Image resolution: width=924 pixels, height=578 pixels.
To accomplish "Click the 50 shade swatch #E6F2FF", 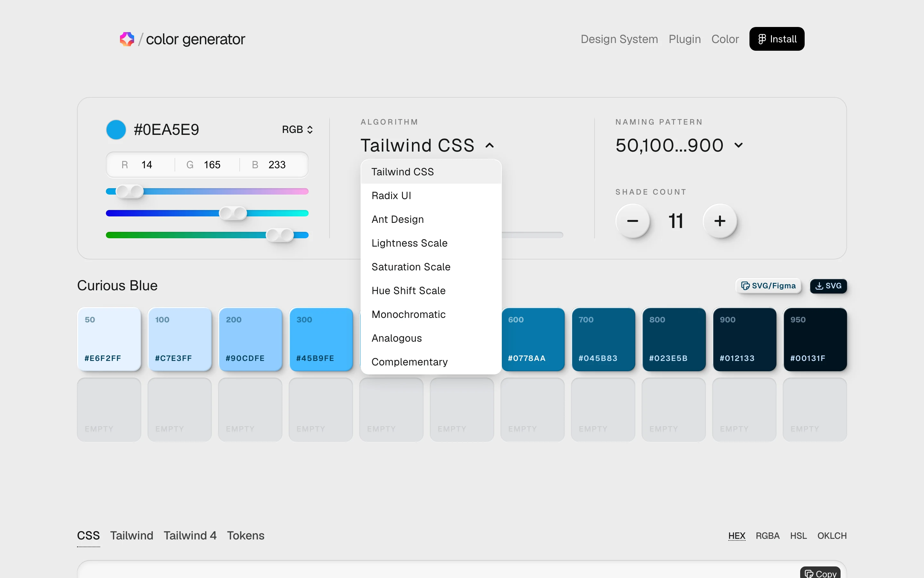I will (109, 339).
